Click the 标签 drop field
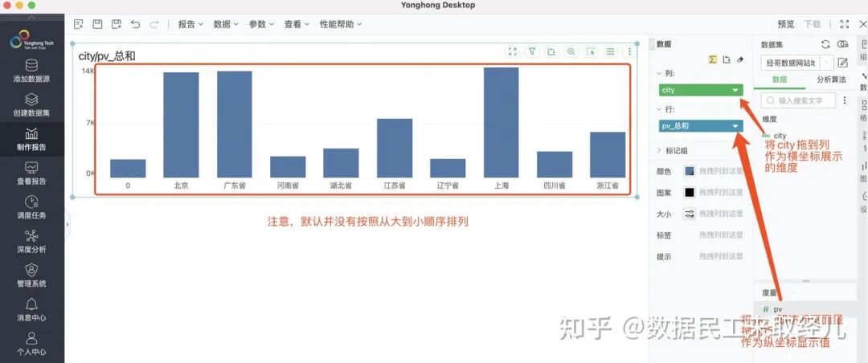The height and width of the screenshot is (363, 868). tap(721, 235)
